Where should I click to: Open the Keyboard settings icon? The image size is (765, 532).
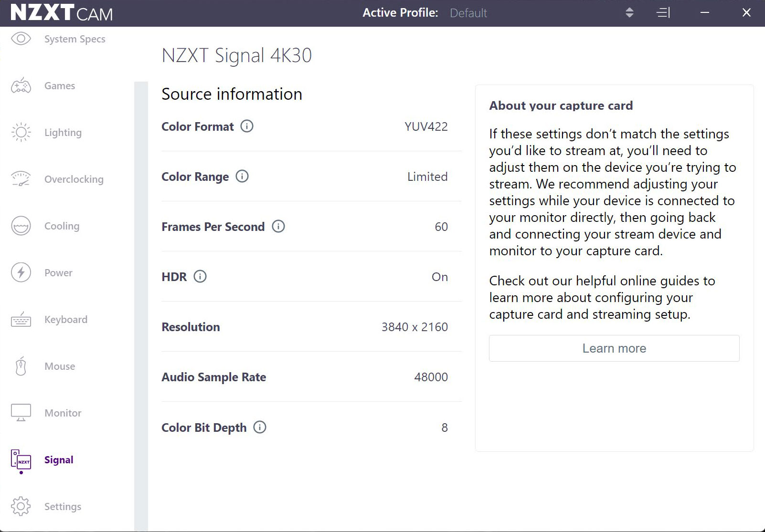pos(21,319)
